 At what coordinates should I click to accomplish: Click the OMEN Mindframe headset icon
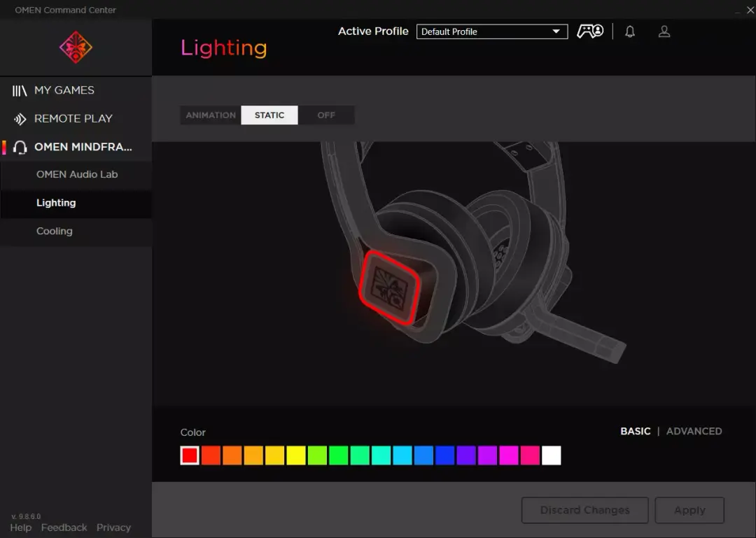[x=20, y=148]
